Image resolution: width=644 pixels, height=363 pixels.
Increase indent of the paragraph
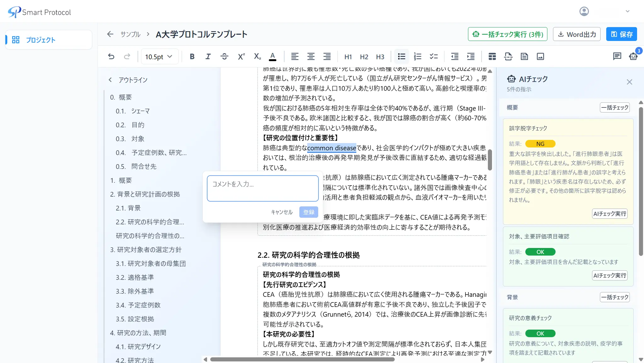(x=471, y=56)
